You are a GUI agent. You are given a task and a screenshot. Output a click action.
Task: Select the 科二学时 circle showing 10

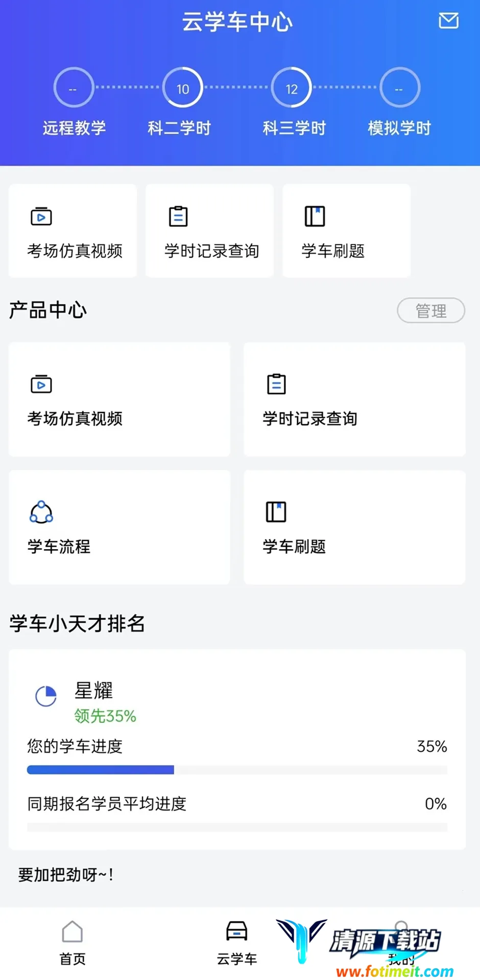182,88
